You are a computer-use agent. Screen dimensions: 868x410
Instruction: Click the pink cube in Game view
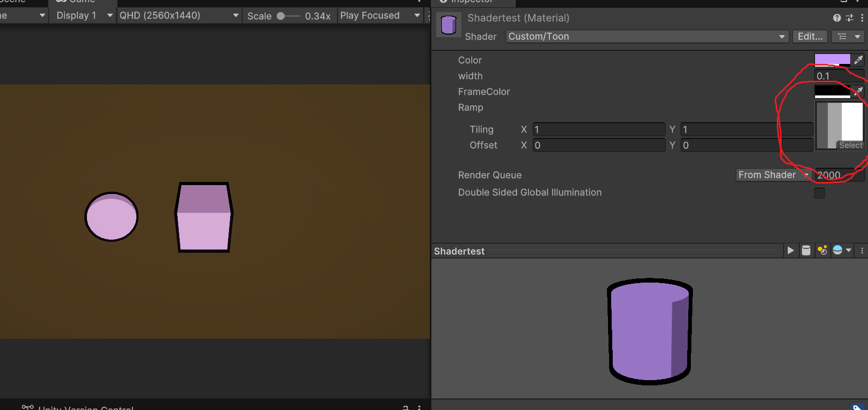click(204, 217)
